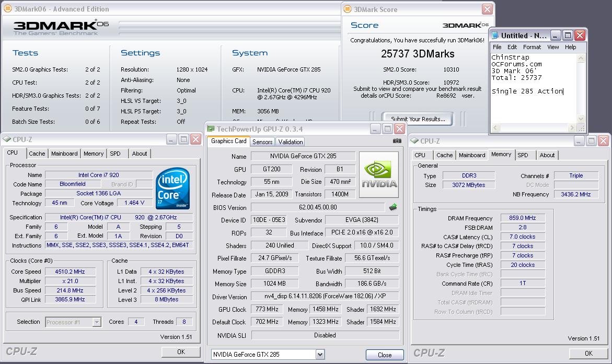Open the Notepad Edit menu
The image size is (612, 364).
pos(512,47)
